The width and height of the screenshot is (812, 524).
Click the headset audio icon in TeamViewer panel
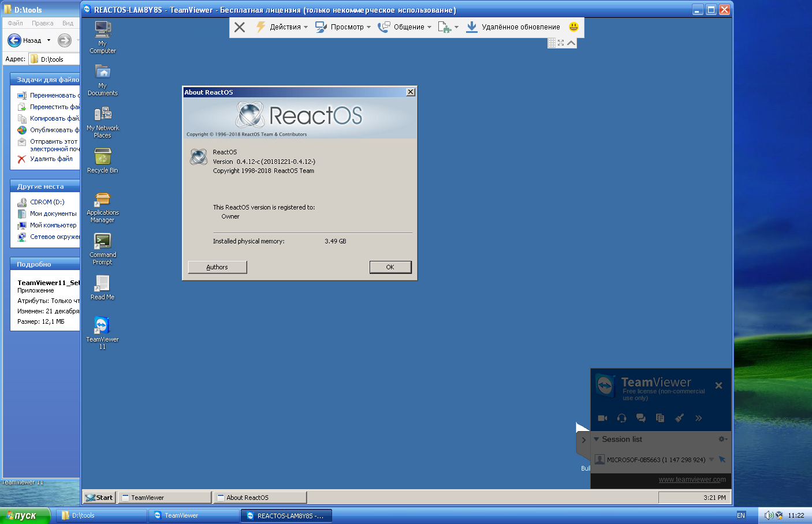point(621,418)
